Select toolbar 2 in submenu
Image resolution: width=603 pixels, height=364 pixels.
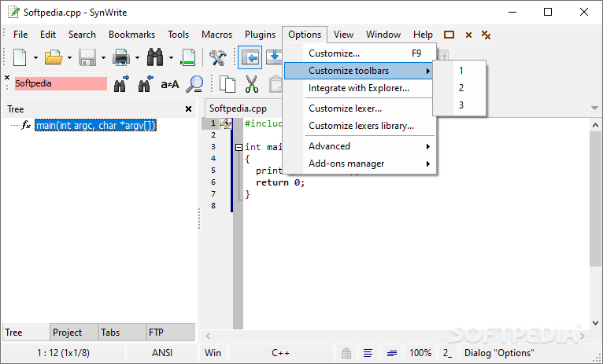[x=460, y=88]
